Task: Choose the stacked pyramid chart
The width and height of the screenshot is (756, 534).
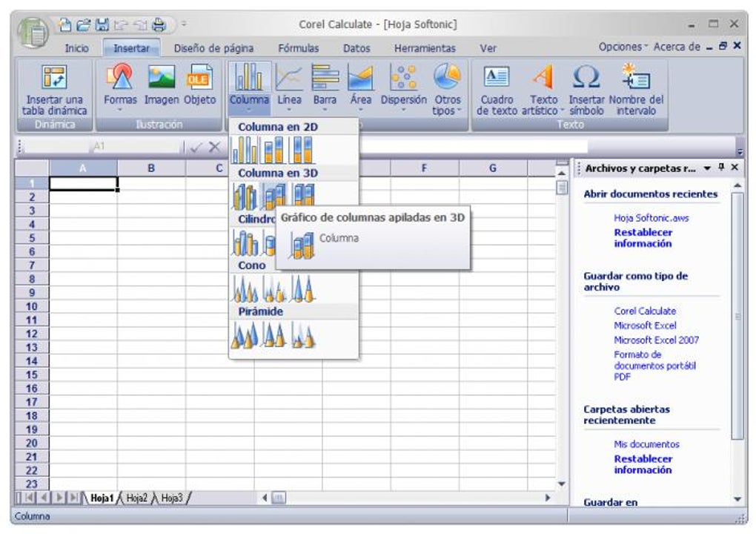Action: pos(273,334)
